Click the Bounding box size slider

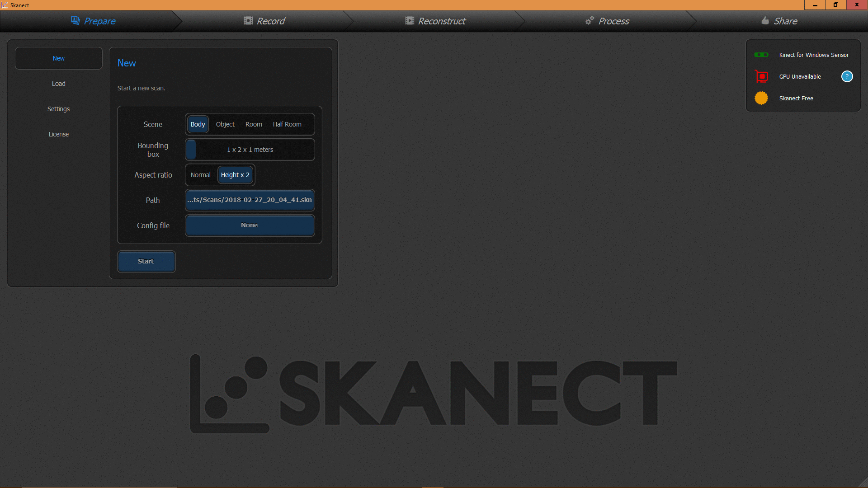click(250, 150)
